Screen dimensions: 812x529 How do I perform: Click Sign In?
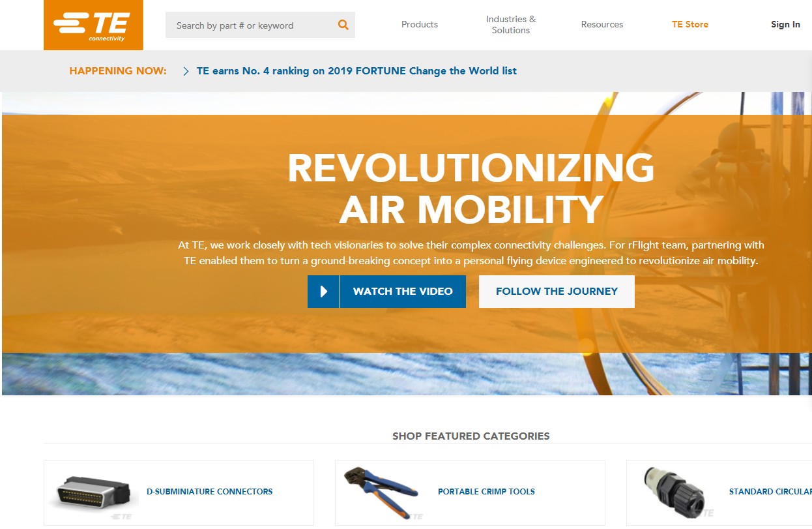(x=785, y=25)
